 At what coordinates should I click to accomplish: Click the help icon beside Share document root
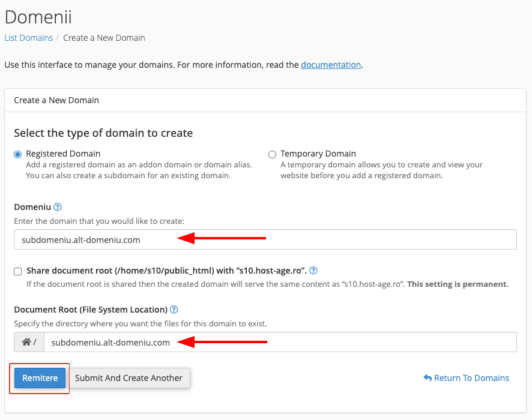[x=313, y=271]
